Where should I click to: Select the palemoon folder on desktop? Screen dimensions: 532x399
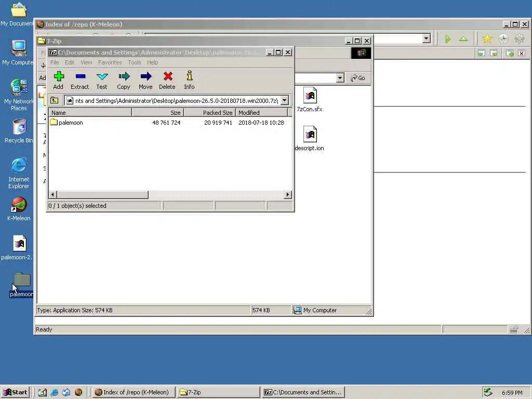[21, 285]
